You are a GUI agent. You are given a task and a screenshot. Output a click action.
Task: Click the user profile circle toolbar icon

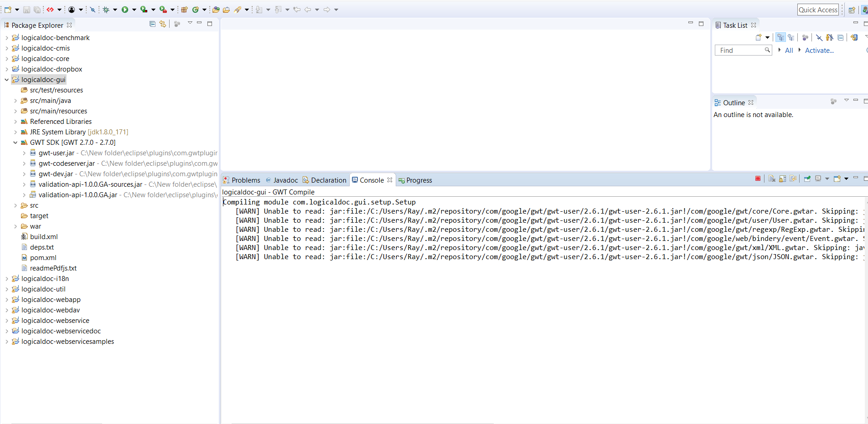[x=72, y=10]
